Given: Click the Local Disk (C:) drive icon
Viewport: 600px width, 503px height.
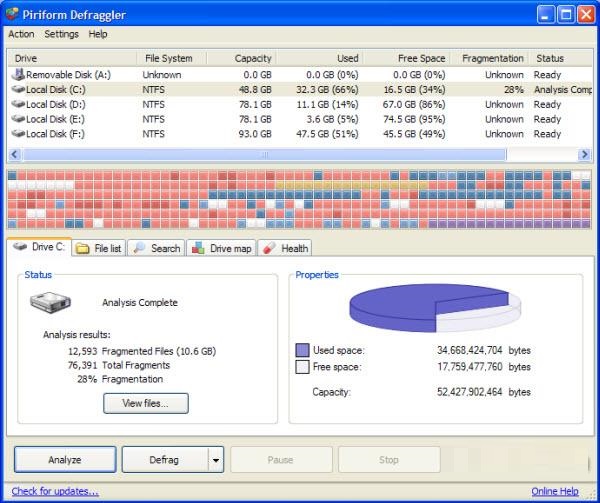Looking at the screenshot, I should coord(19,90).
